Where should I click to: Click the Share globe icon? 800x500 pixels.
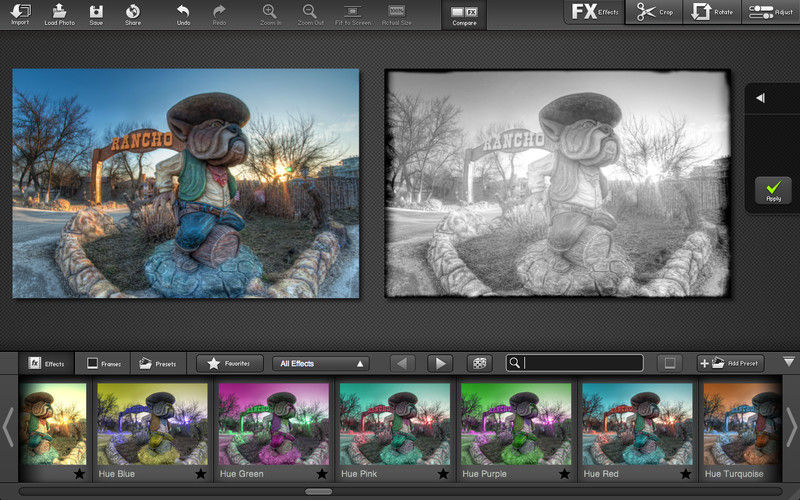tap(133, 14)
